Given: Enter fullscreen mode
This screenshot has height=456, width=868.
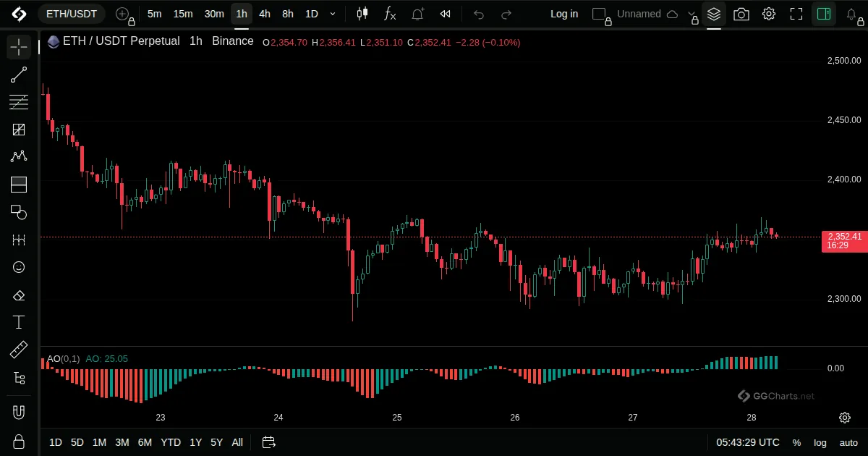Looking at the screenshot, I should [796, 14].
